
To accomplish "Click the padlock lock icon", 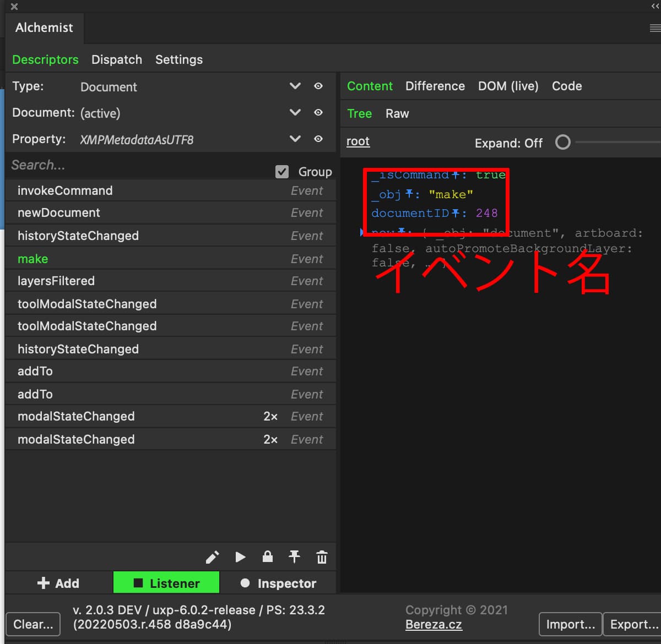I will tap(268, 556).
